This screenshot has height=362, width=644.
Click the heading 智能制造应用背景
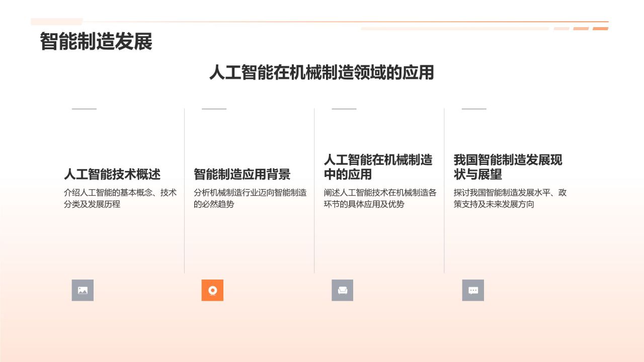(242, 174)
